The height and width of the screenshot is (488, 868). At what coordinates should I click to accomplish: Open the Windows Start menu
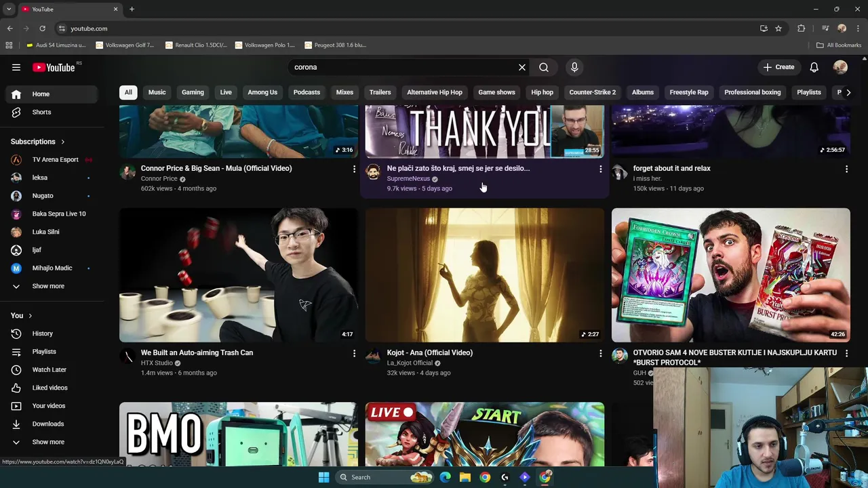(323, 477)
